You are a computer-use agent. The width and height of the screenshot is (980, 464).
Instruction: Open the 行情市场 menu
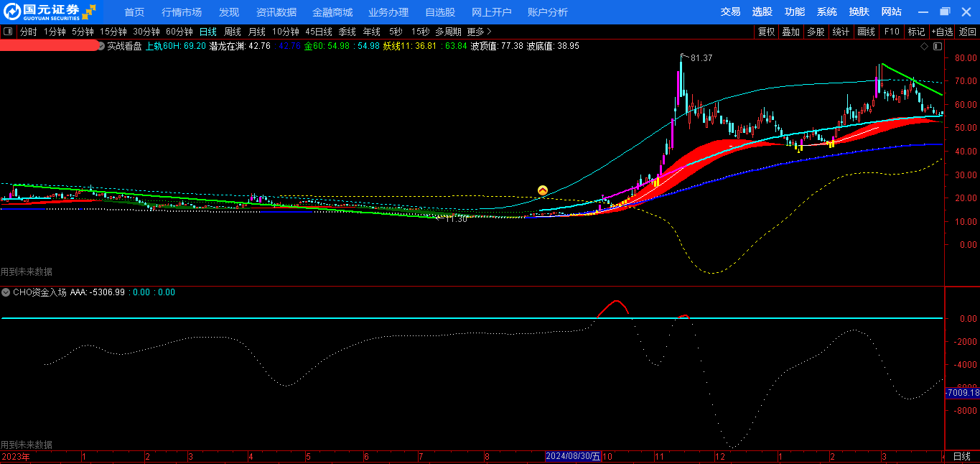tap(182, 12)
